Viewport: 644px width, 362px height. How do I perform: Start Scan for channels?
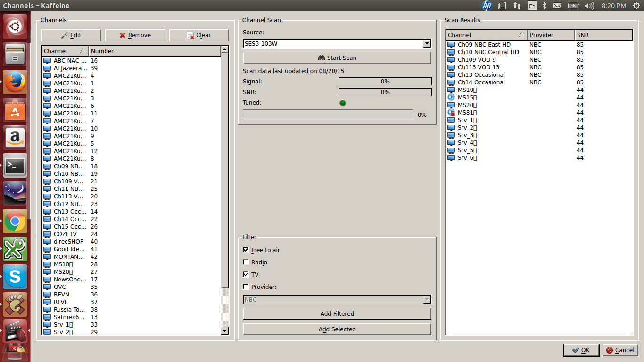[337, 58]
